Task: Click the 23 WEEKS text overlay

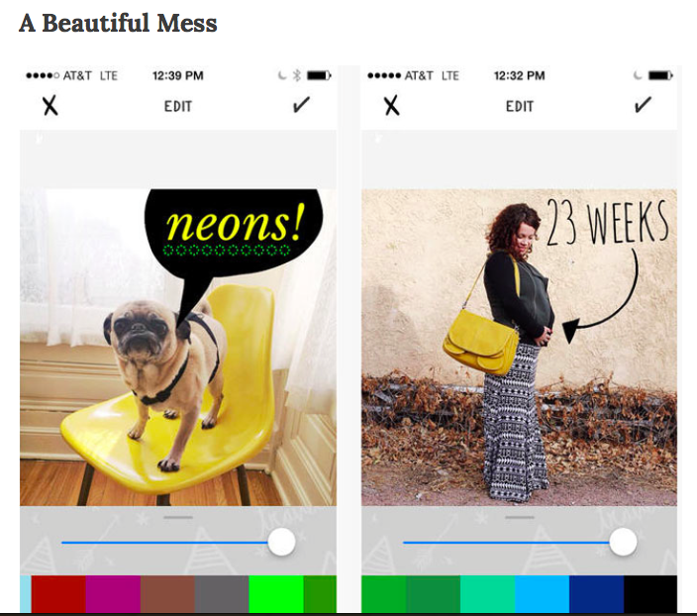Action: pos(607,223)
